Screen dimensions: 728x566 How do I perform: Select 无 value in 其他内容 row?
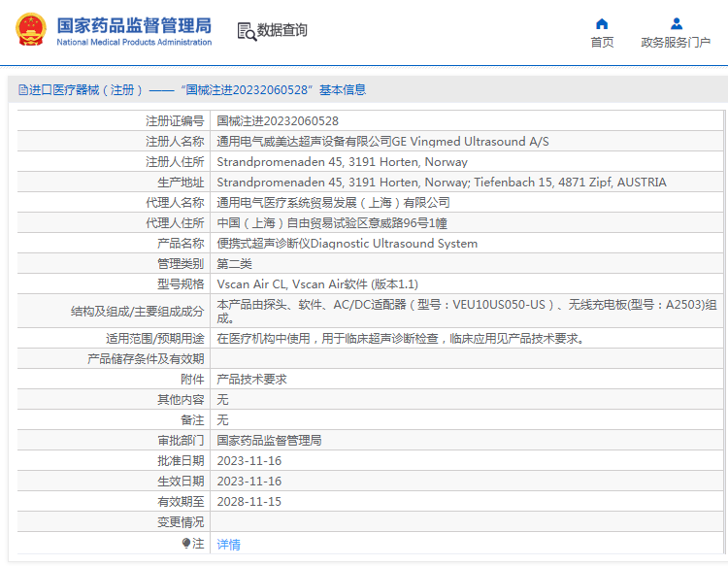[x=223, y=400]
